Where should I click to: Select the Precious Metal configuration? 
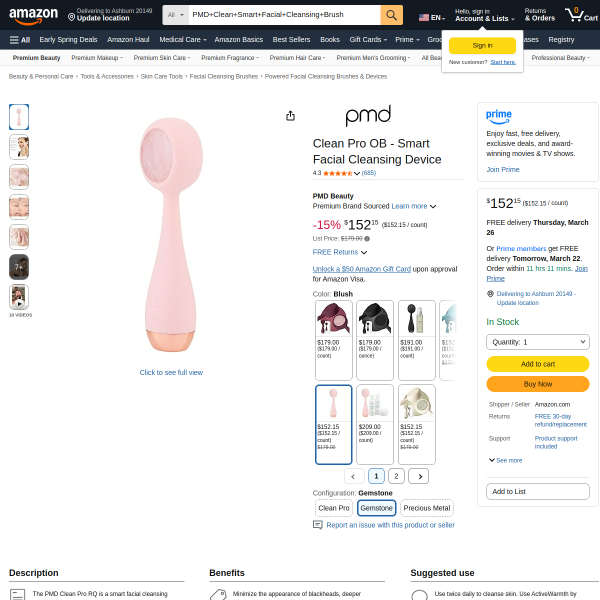click(427, 508)
